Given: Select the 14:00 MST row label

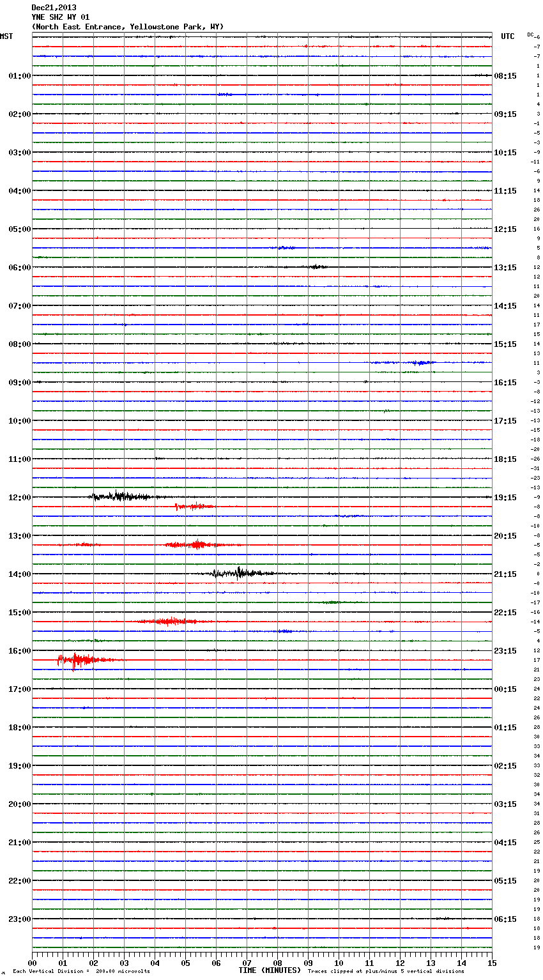Looking at the screenshot, I should pyautogui.click(x=20, y=574).
